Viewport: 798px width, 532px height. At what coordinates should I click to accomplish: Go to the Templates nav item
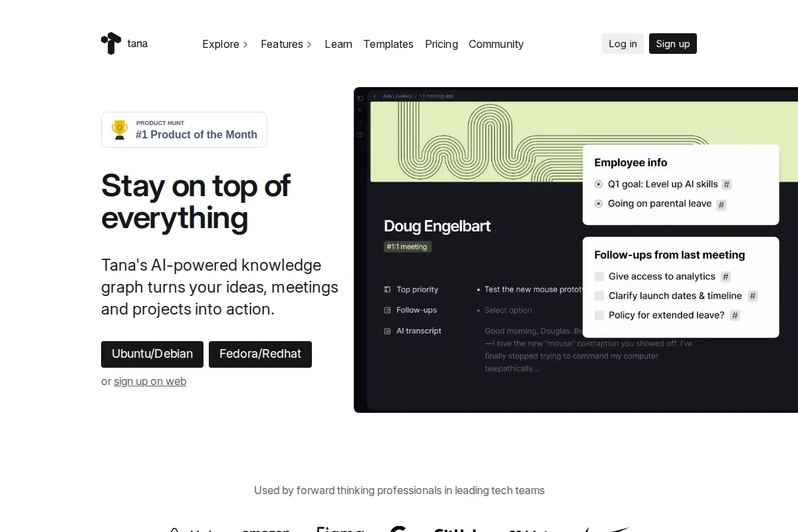tap(388, 44)
